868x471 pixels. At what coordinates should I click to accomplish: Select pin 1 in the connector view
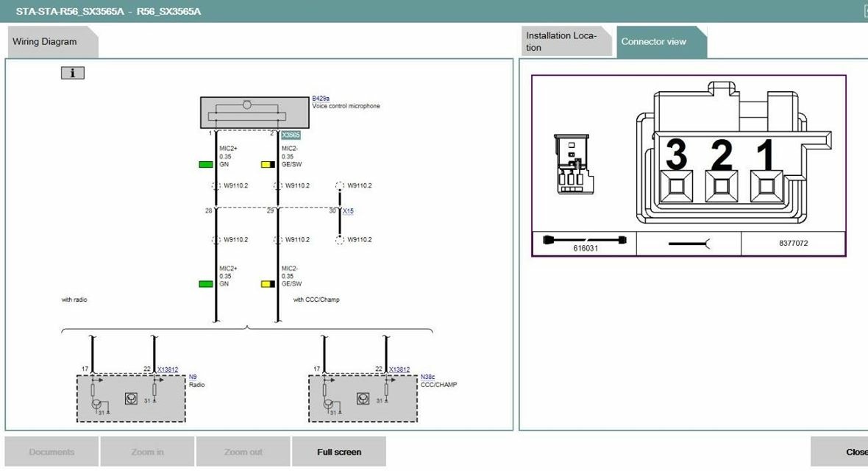766,185
